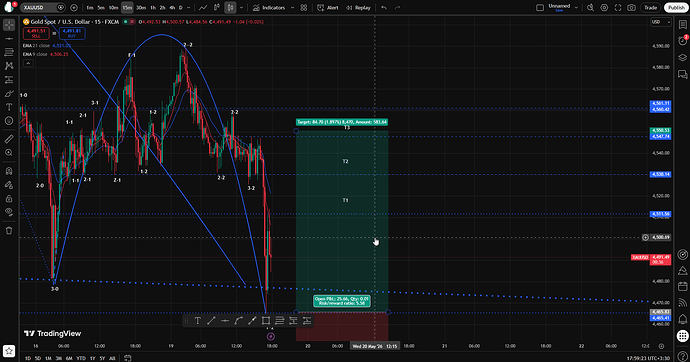Select the text tool in floating drawing toolbar
Viewport: 690px width, 362px height.
(x=198, y=321)
